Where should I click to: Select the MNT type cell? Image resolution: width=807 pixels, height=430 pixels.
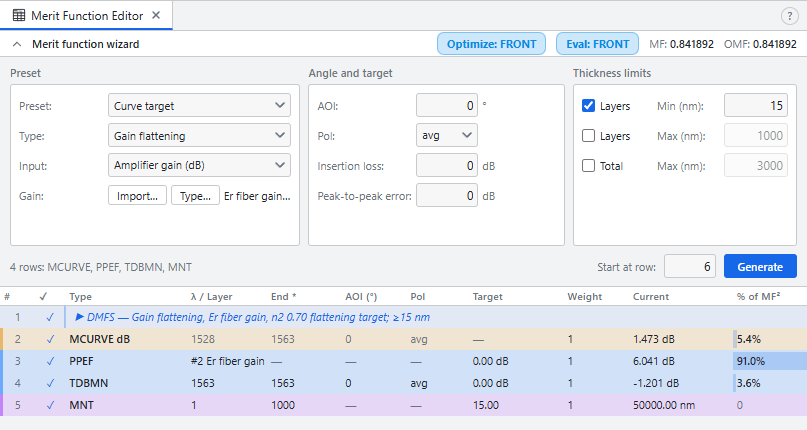pos(81,405)
